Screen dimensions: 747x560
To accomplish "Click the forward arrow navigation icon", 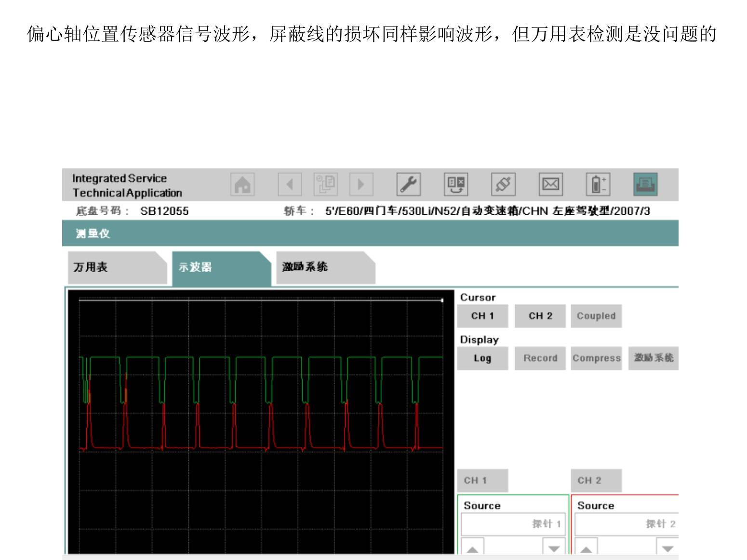I will (361, 184).
